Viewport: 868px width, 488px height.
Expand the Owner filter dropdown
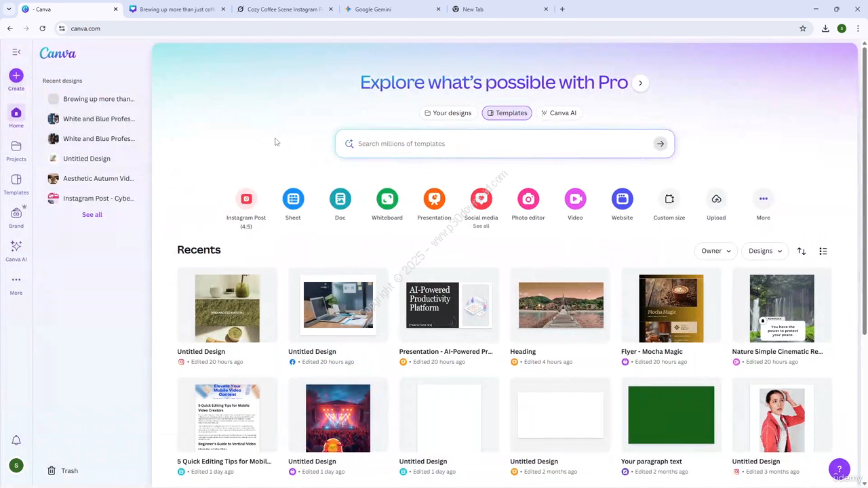point(715,251)
